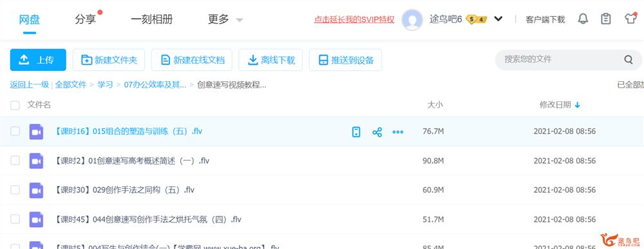Click video file icon of 课时30

(36, 190)
